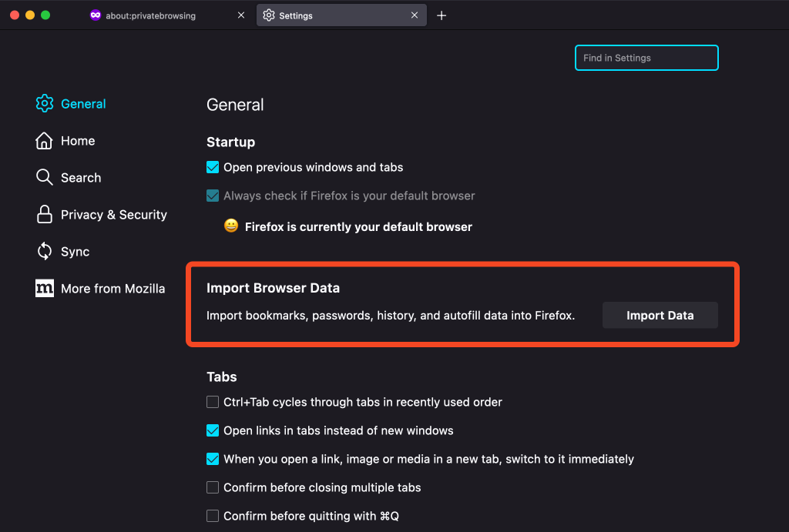Click the General gear icon in sidebar
The image size is (789, 532).
pos(45,104)
